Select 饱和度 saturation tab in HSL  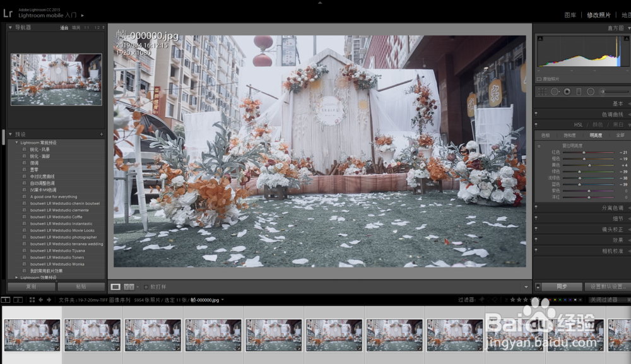[569, 135]
